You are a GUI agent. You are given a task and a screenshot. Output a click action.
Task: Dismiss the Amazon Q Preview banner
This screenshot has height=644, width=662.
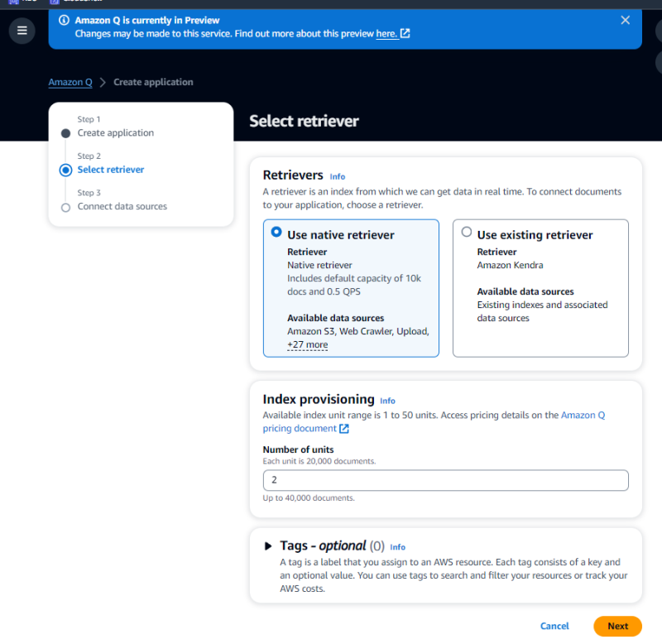(x=626, y=20)
